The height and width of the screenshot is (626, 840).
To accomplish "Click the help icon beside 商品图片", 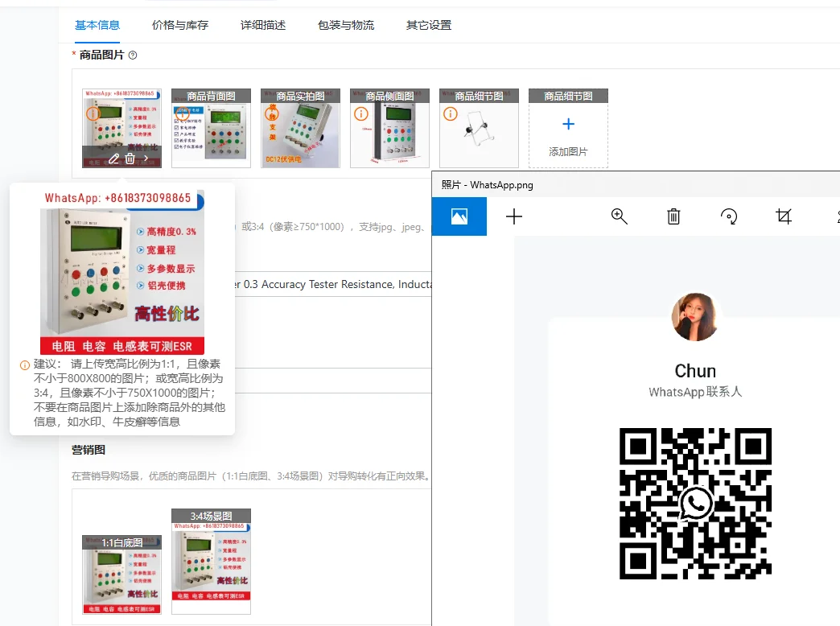I will pos(133,56).
